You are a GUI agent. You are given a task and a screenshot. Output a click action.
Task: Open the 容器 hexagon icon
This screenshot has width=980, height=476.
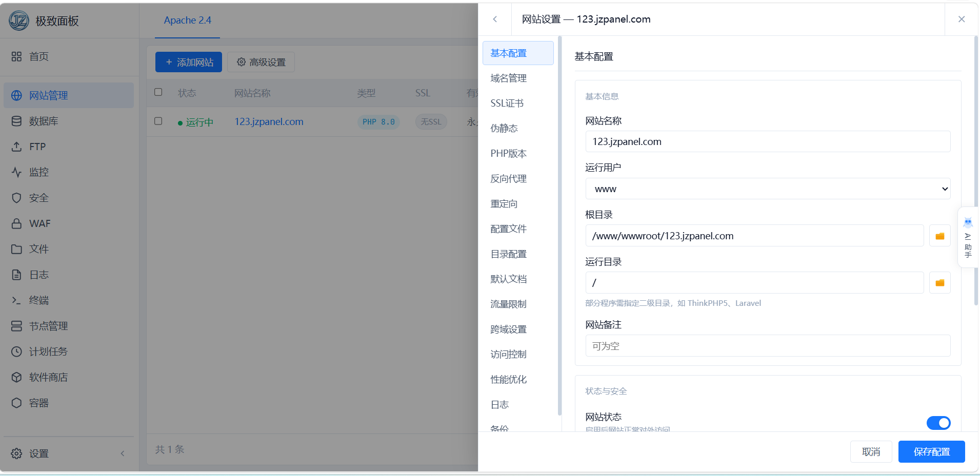[16, 403]
